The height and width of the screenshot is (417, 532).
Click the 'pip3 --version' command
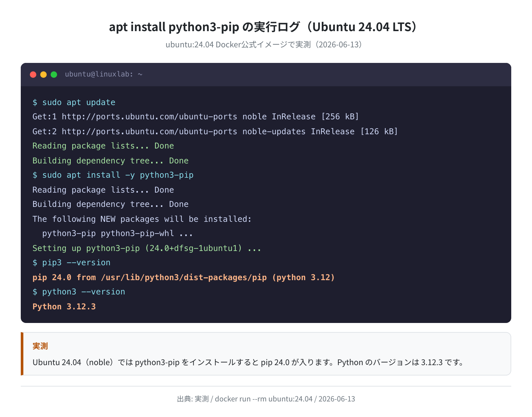[71, 263]
